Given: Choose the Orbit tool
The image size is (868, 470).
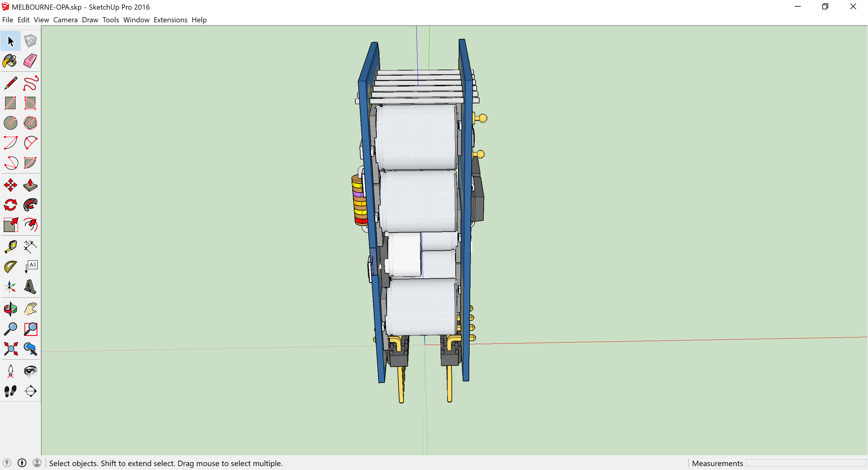Looking at the screenshot, I should [11, 309].
